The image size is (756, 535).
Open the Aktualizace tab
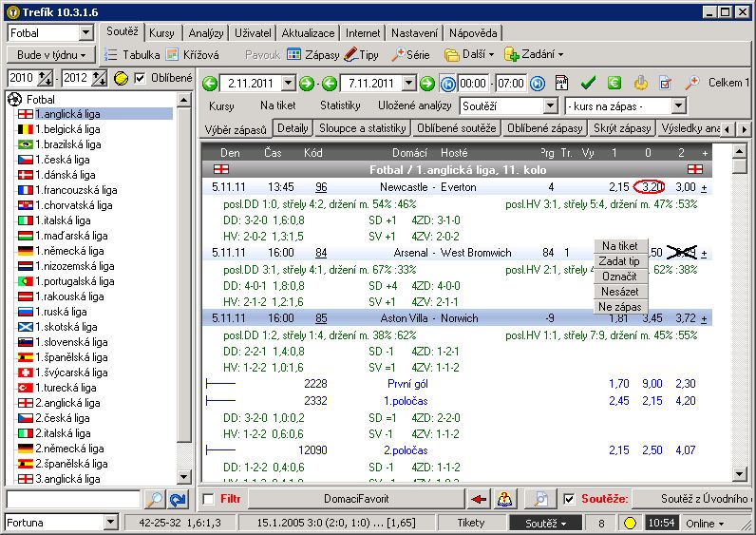[x=308, y=33]
